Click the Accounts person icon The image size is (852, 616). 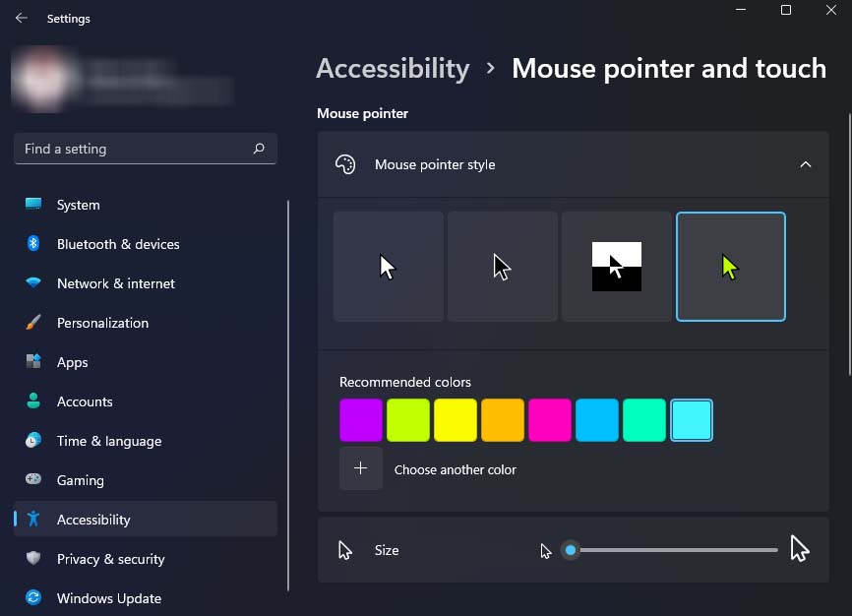tap(33, 400)
